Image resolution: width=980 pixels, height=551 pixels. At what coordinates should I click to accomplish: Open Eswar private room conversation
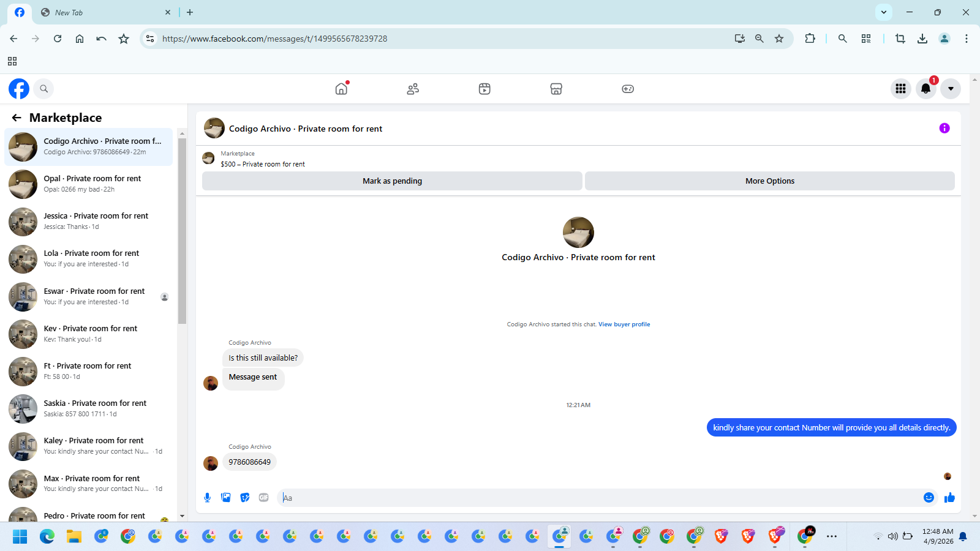89,296
